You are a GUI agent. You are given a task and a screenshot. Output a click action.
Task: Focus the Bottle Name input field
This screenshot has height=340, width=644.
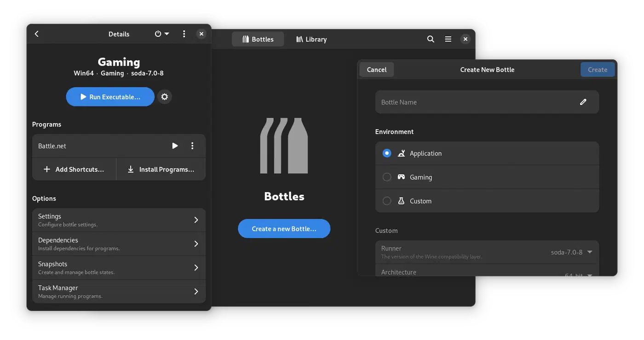[x=487, y=102]
